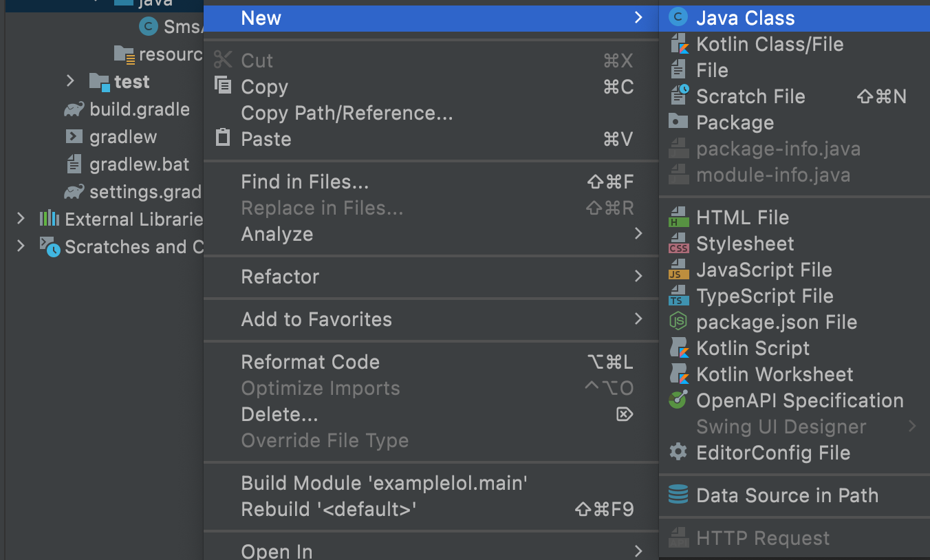The width and height of the screenshot is (930, 560).
Task: Select Scratch File menu entry
Action: pyautogui.click(x=794, y=96)
